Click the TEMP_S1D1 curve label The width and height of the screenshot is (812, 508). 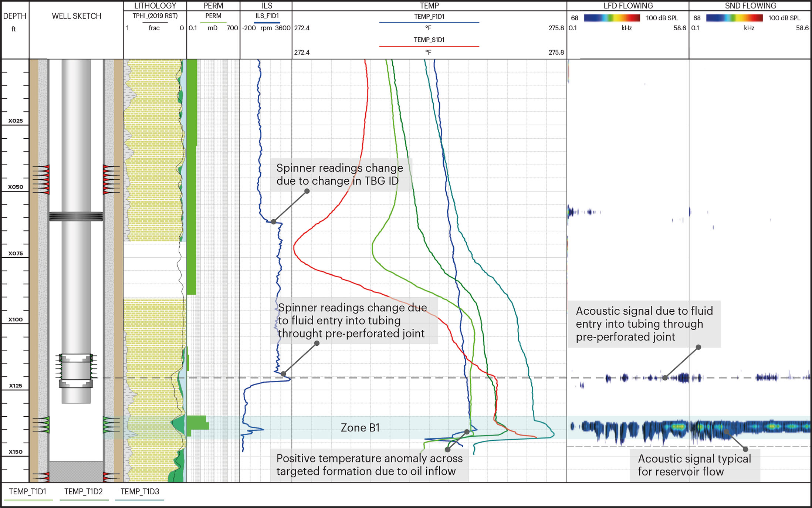(429, 40)
